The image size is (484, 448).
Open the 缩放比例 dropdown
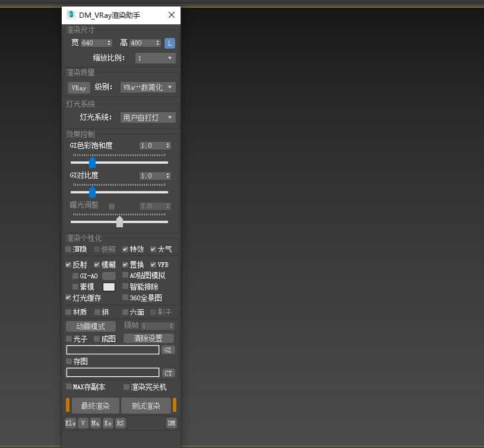click(x=156, y=58)
